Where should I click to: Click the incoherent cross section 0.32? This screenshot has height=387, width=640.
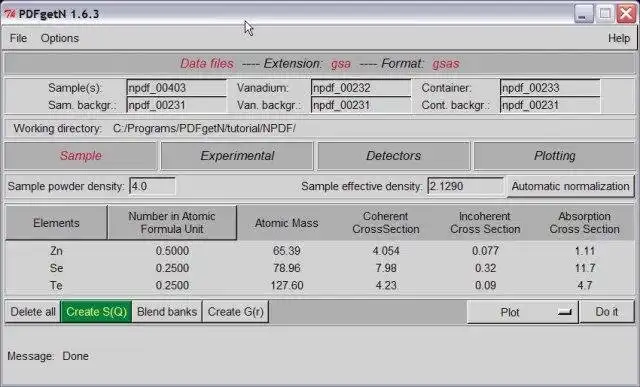pyautogui.click(x=485, y=268)
